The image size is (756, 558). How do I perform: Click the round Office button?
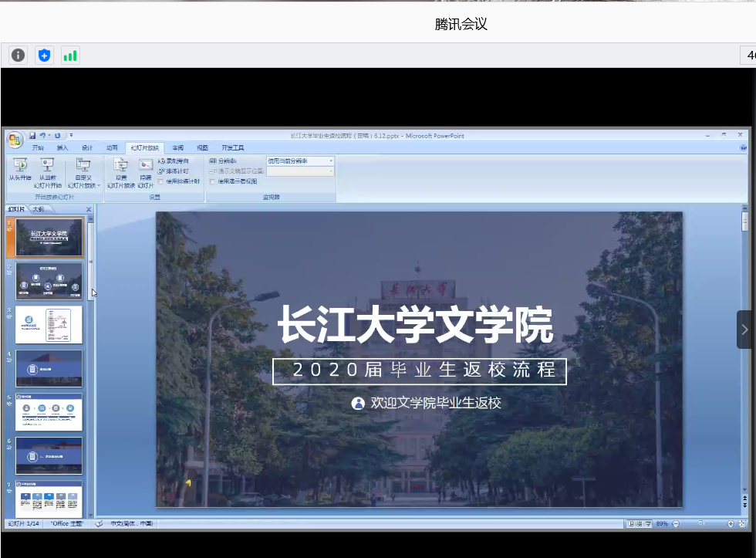(x=15, y=139)
